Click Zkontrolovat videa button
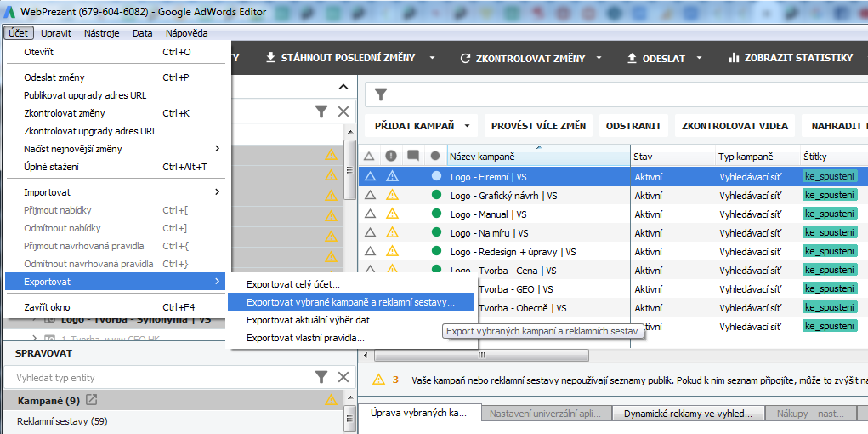868x434 pixels. [x=735, y=126]
